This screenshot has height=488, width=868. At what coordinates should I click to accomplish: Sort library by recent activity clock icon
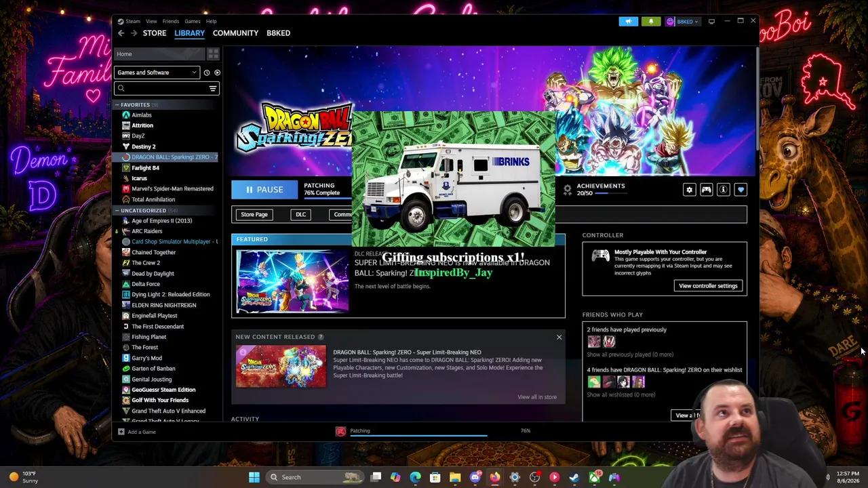click(x=207, y=73)
